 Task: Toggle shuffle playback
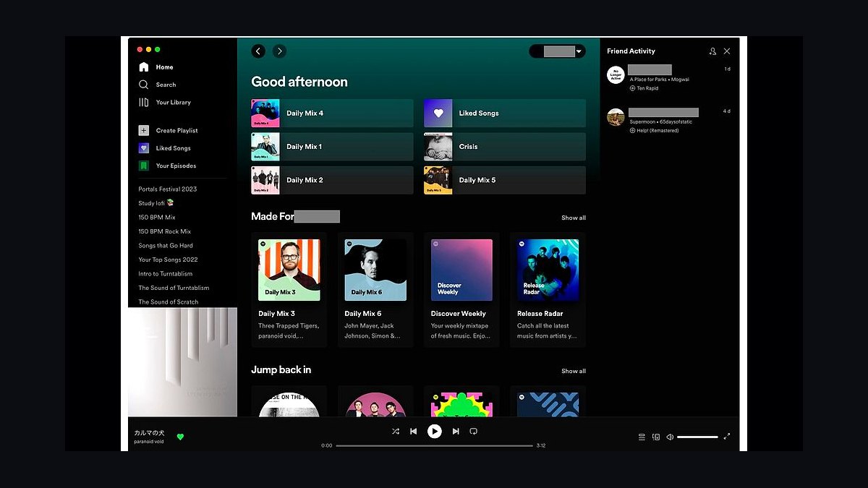click(x=396, y=432)
